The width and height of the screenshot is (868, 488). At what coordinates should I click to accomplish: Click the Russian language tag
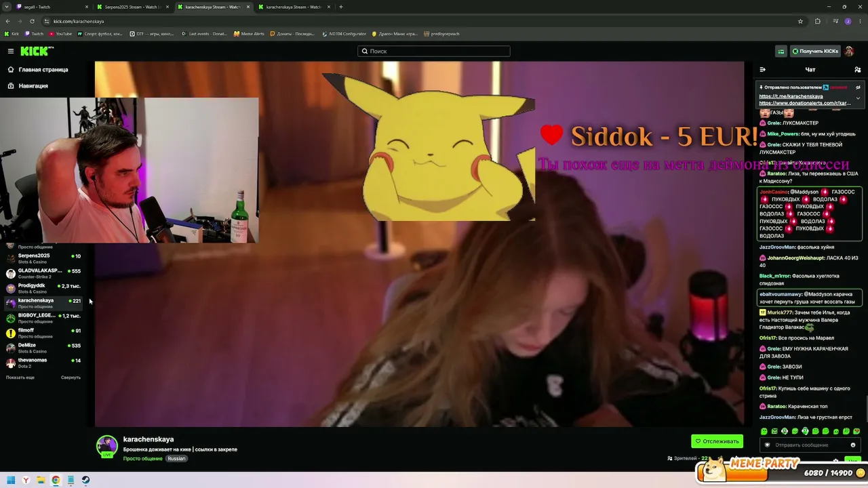[176, 459]
